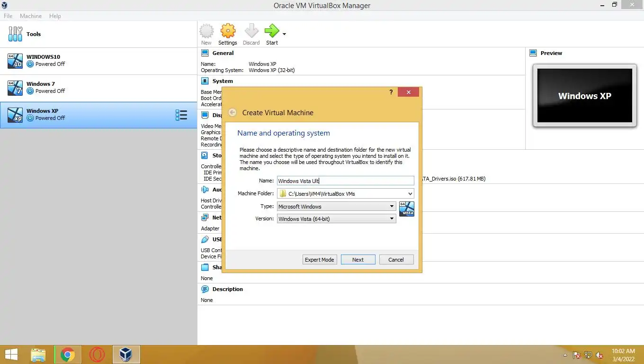Click the wizard back arrow button
Screen dimensions: 644x364
tap(232, 112)
